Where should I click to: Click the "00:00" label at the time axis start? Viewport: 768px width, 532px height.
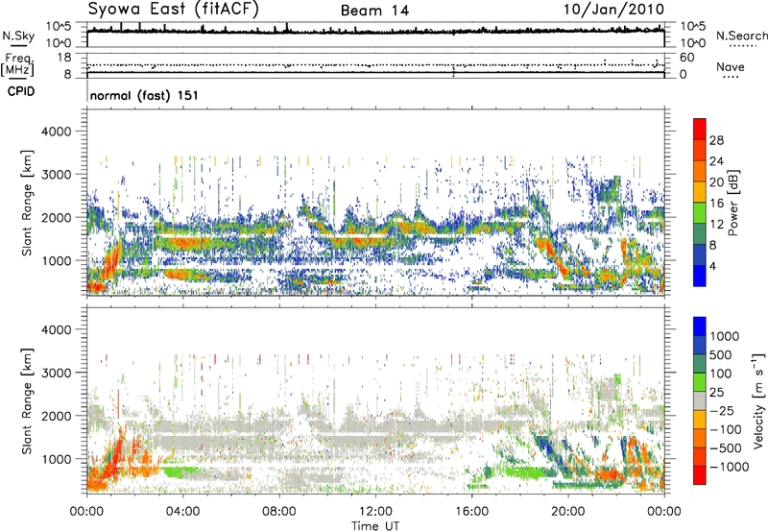(86, 512)
